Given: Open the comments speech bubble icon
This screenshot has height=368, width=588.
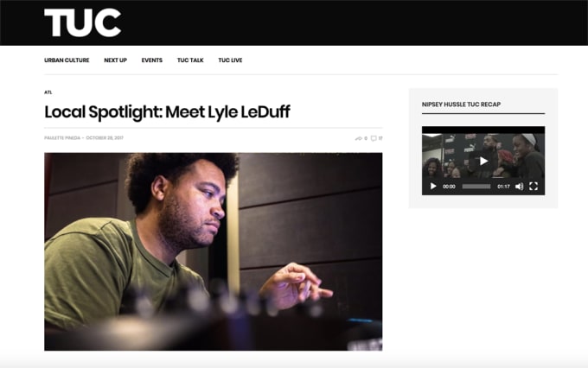Looking at the screenshot, I should 374,138.
